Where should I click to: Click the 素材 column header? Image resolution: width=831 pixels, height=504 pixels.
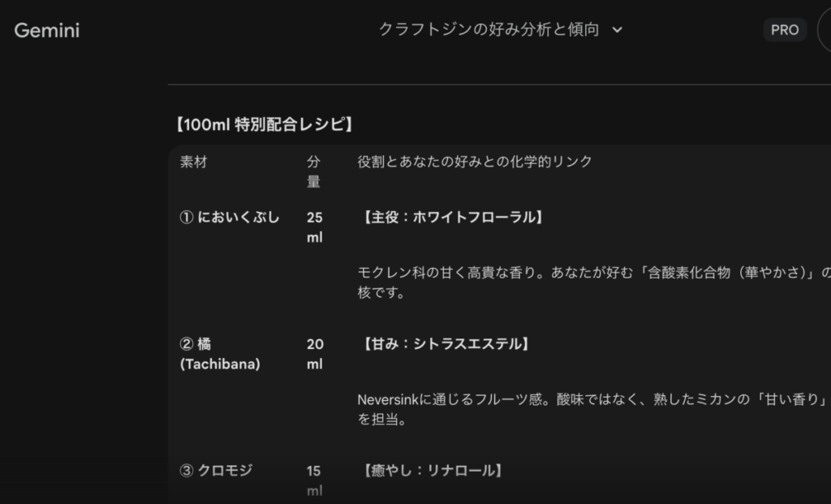[x=194, y=162]
